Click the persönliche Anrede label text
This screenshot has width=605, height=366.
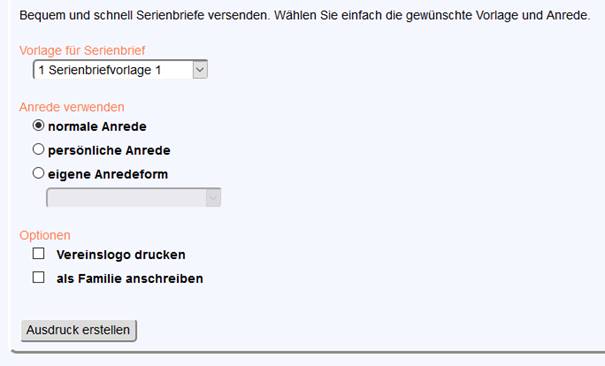click(109, 150)
